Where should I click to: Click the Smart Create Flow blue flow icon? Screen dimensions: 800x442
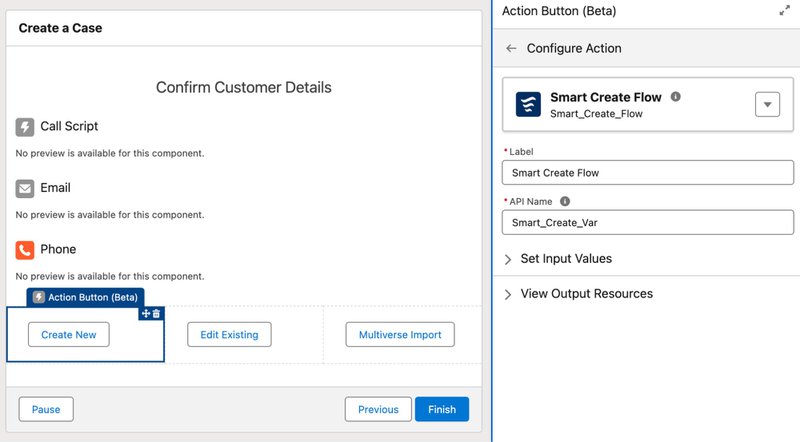(528, 105)
